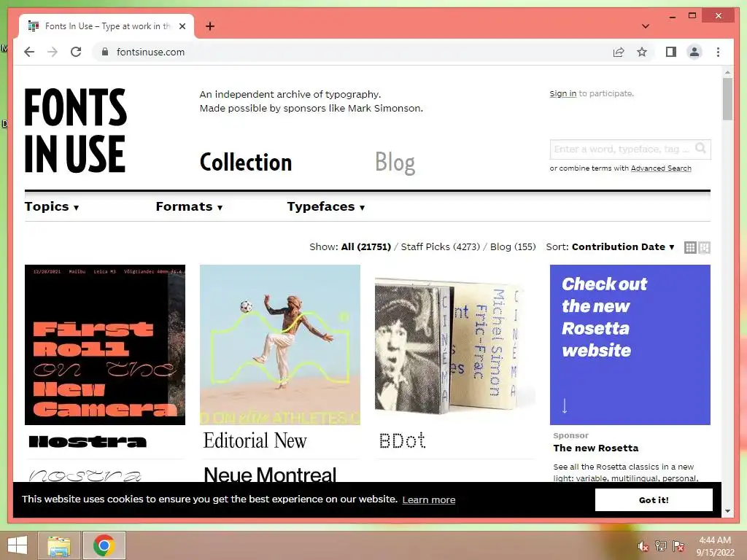The image size is (747, 560).
Task: Click the Neue Montreal typeface sample
Action: point(270,474)
